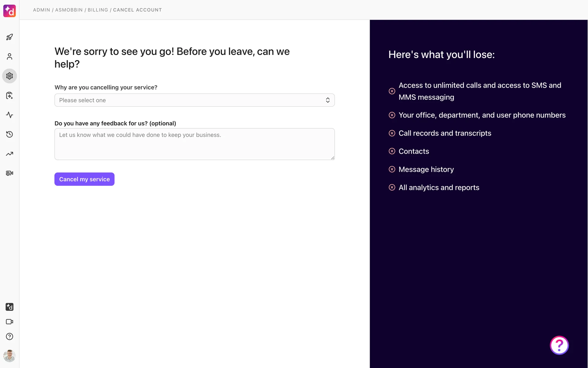Go to the Admin breadcrumb
Image resolution: width=588 pixels, height=368 pixels.
[x=41, y=10]
